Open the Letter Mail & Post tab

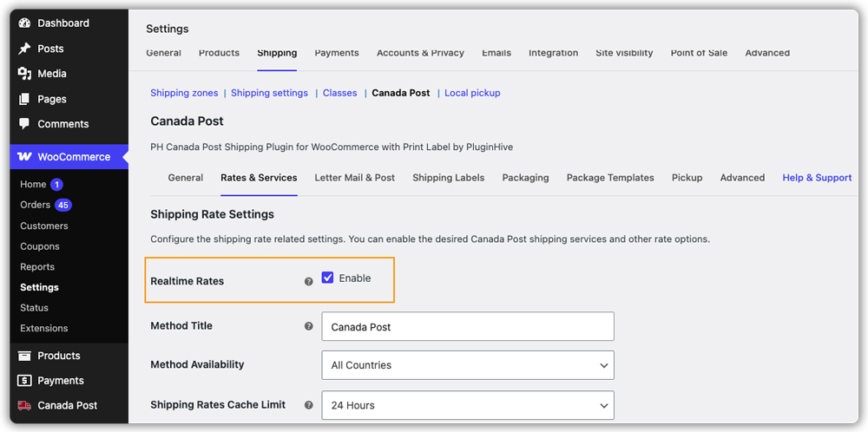[x=355, y=178]
